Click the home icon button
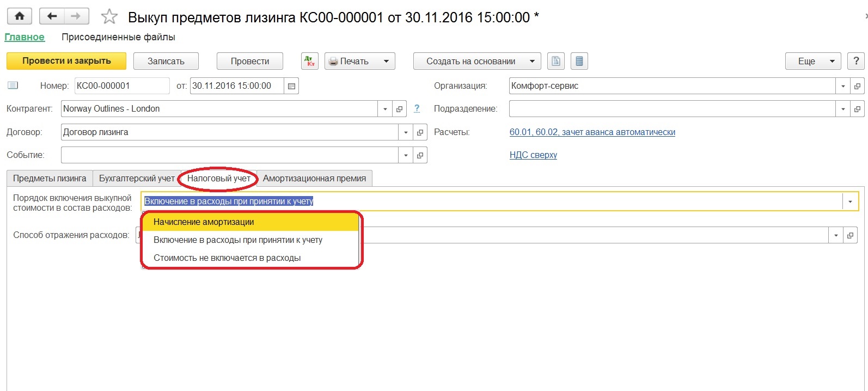868x391 pixels. point(20,16)
